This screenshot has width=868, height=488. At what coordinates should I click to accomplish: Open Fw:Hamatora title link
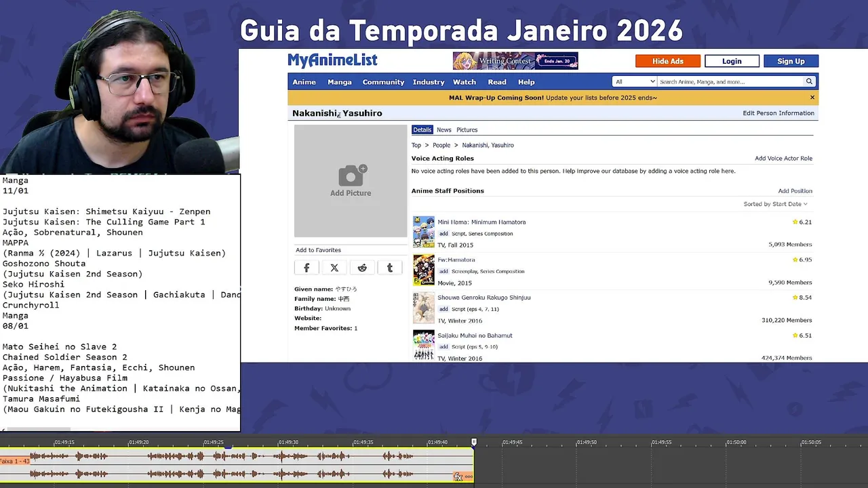[456, 260]
